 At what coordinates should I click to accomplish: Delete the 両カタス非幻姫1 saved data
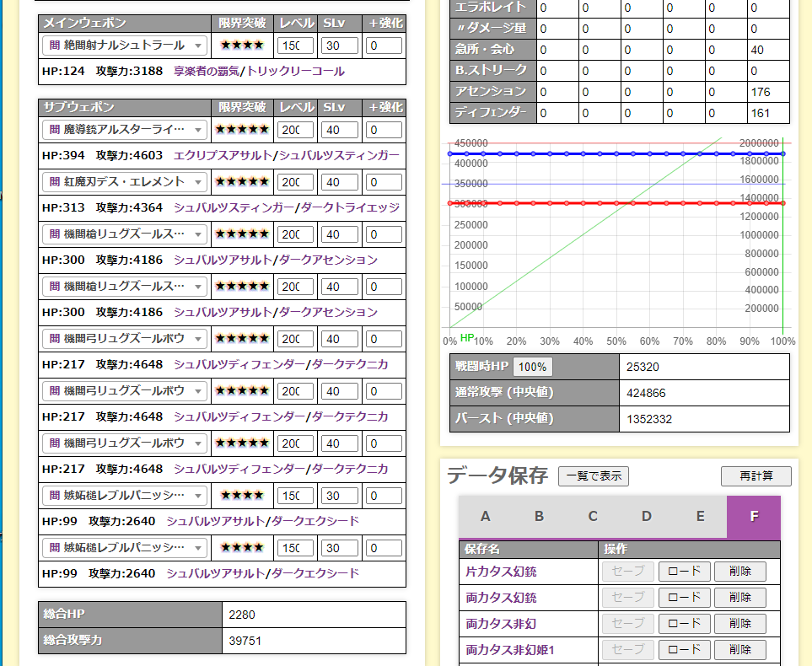tap(740, 649)
